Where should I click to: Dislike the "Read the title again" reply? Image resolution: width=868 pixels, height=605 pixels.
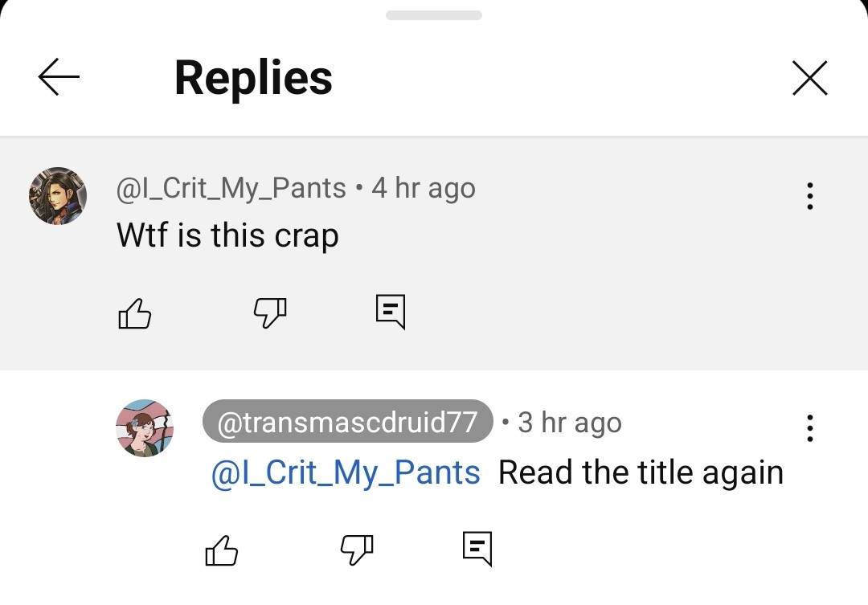tap(357, 550)
